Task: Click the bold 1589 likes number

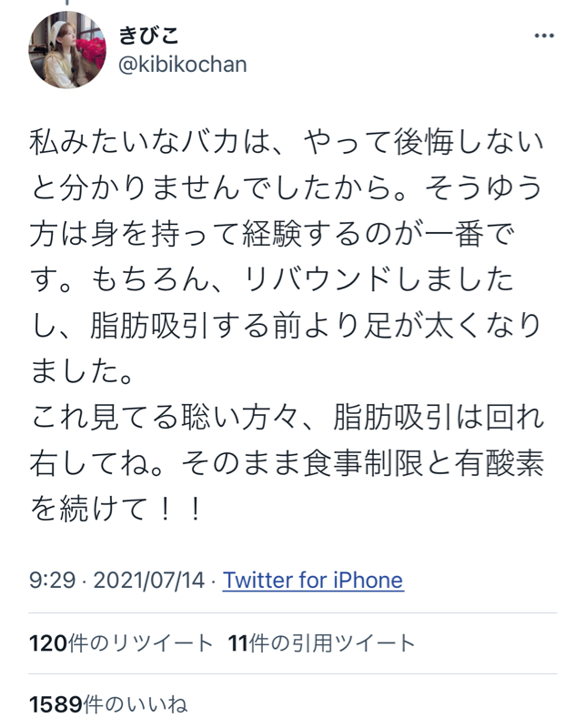Action: [56, 704]
